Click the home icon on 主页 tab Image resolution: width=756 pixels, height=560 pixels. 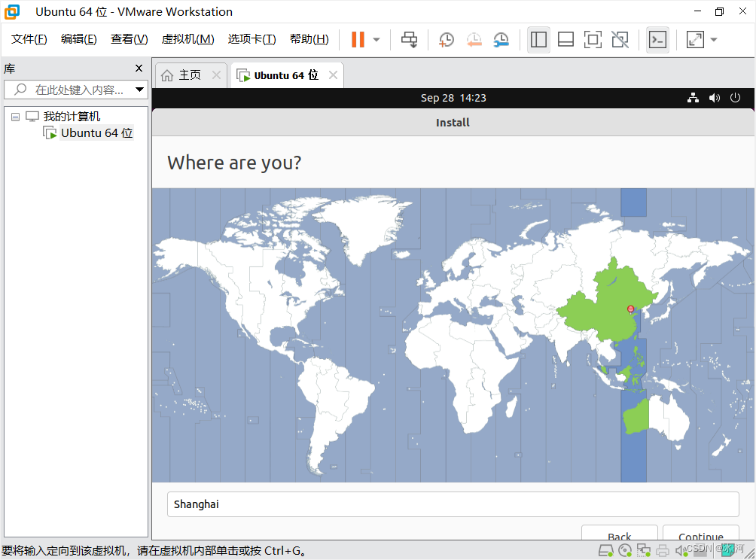pos(167,75)
